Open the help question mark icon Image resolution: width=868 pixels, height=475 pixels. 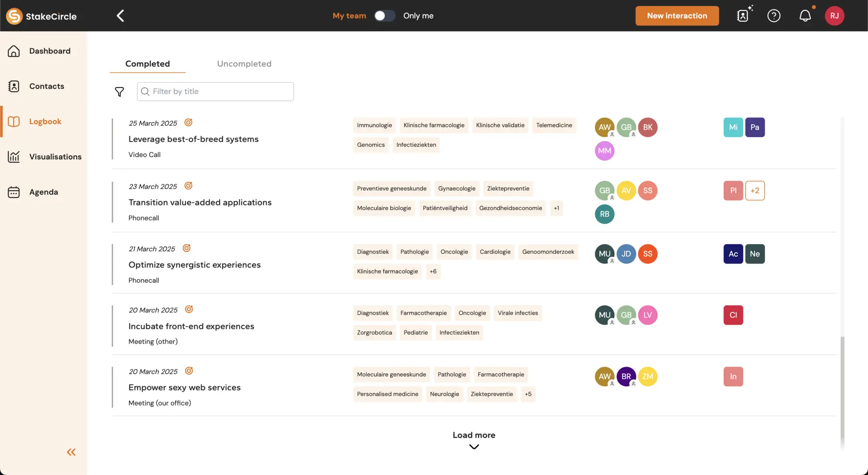coord(774,16)
